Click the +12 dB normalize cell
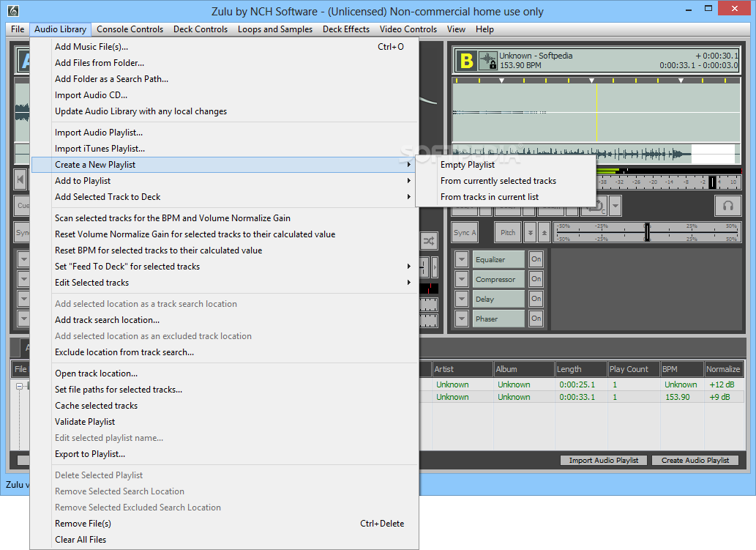756x550 pixels. (722, 384)
